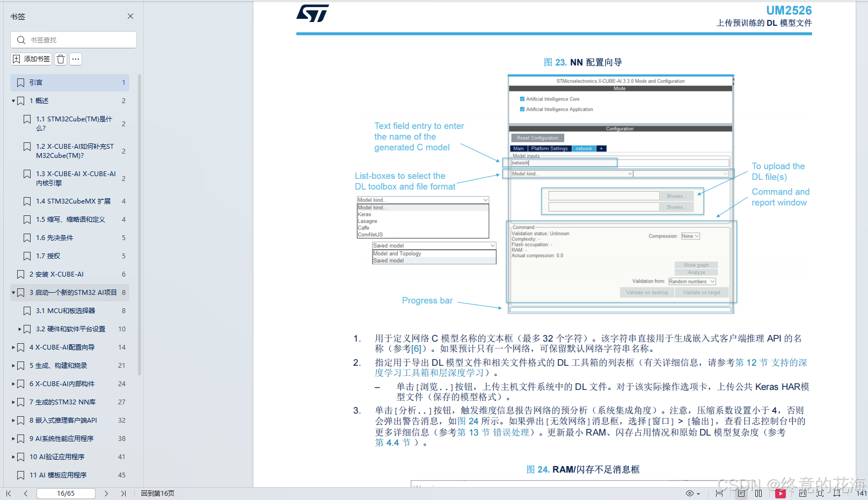Click bookmark icon of '3.1 MCU和板选择器'
The width and height of the screenshot is (868, 500).
point(27,311)
